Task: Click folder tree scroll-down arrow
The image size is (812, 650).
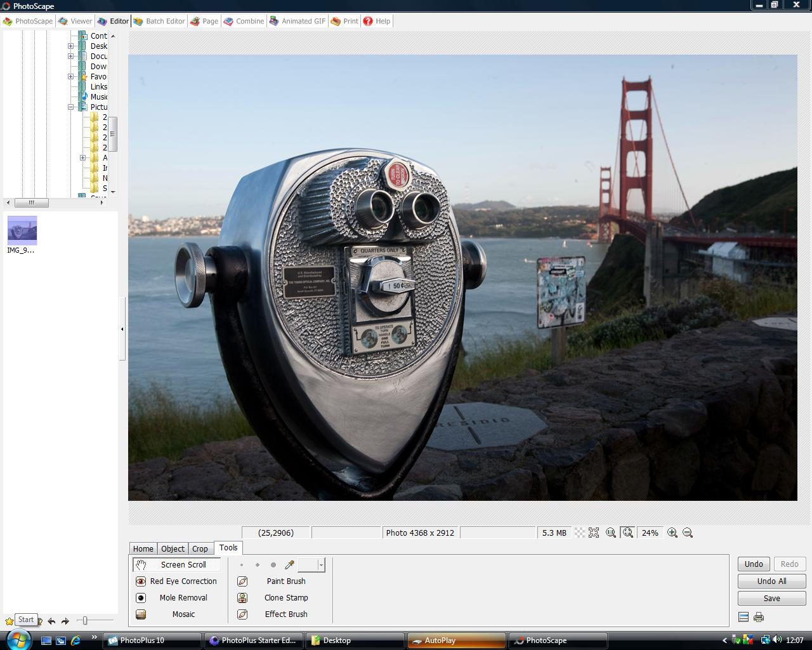Action: point(113,191)
